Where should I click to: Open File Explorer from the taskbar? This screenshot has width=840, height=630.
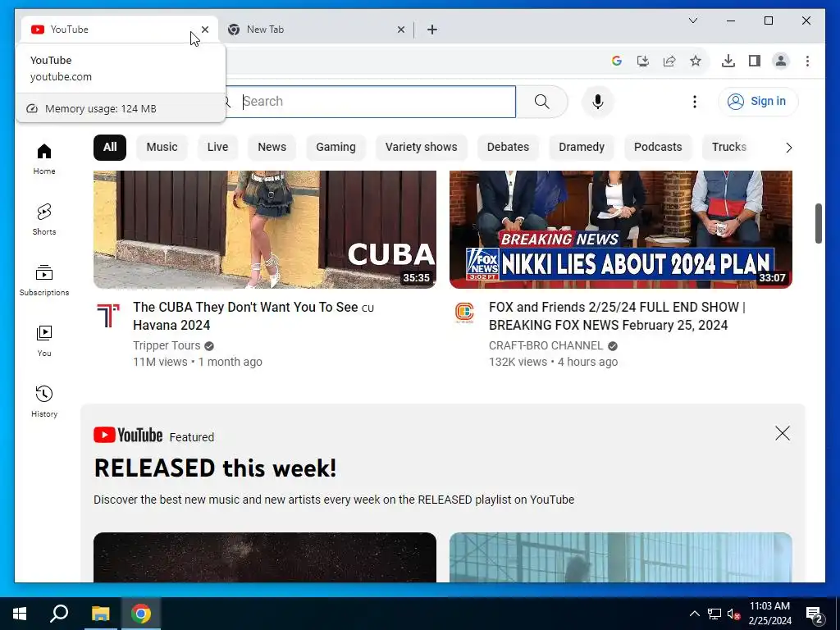[100, 614]
